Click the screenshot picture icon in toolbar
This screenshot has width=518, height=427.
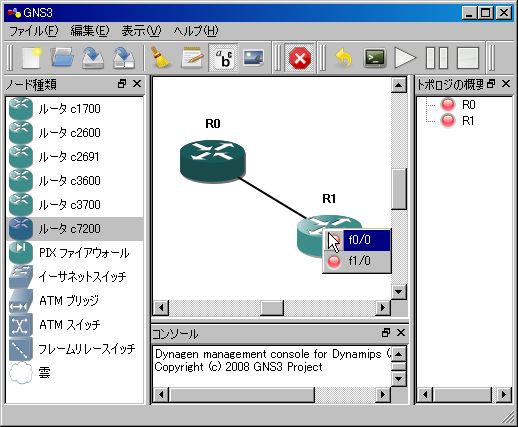(253, 57)
